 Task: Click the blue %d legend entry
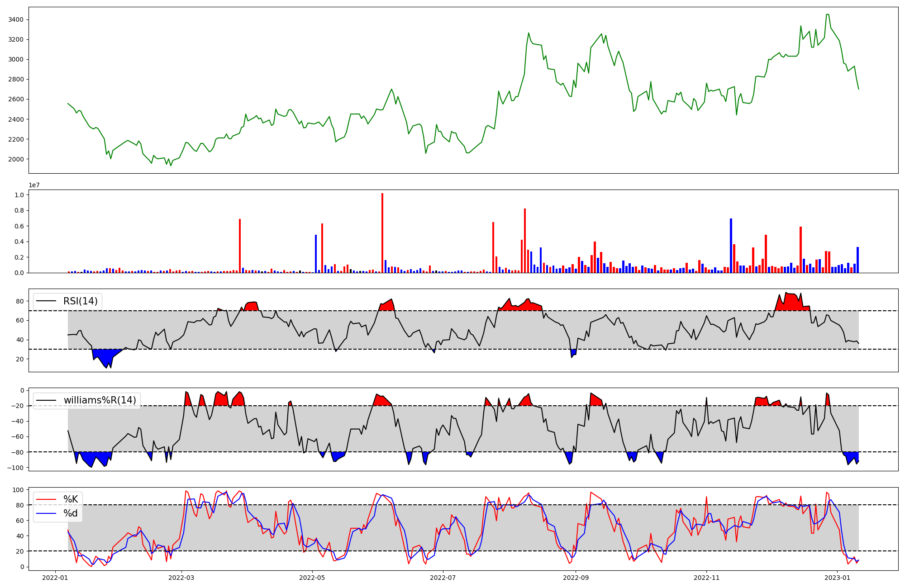click(x=70, y=513)
